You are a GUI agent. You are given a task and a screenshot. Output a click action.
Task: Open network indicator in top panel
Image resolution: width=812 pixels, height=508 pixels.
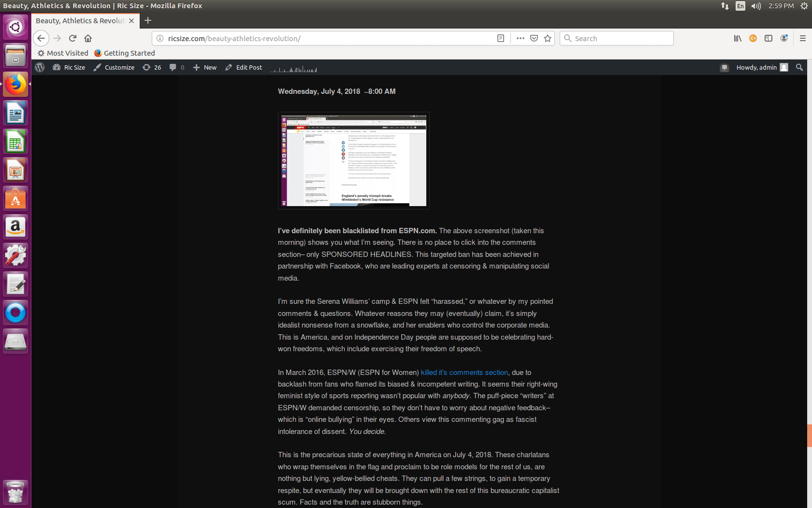tap(725, 6)
